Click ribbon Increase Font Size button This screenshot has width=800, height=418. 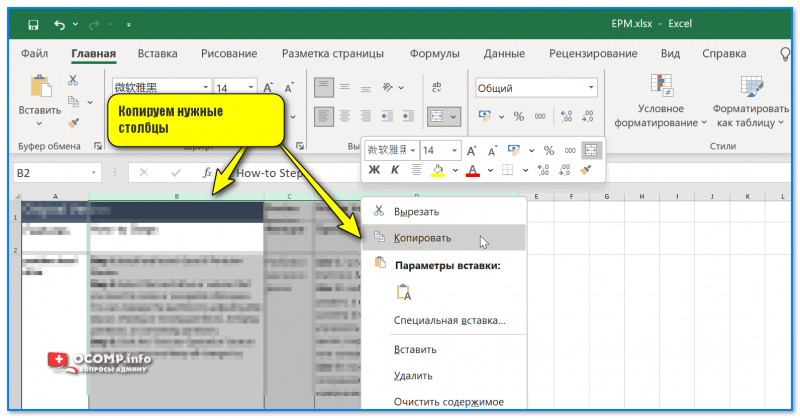coord(268,88)
